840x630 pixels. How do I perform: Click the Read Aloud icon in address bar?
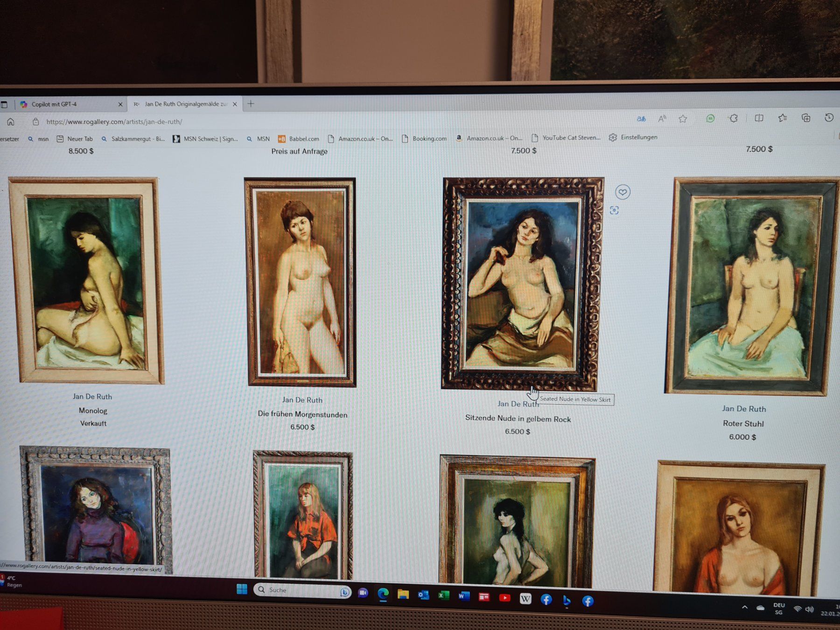pyautogui.click(x=662, y=119)
